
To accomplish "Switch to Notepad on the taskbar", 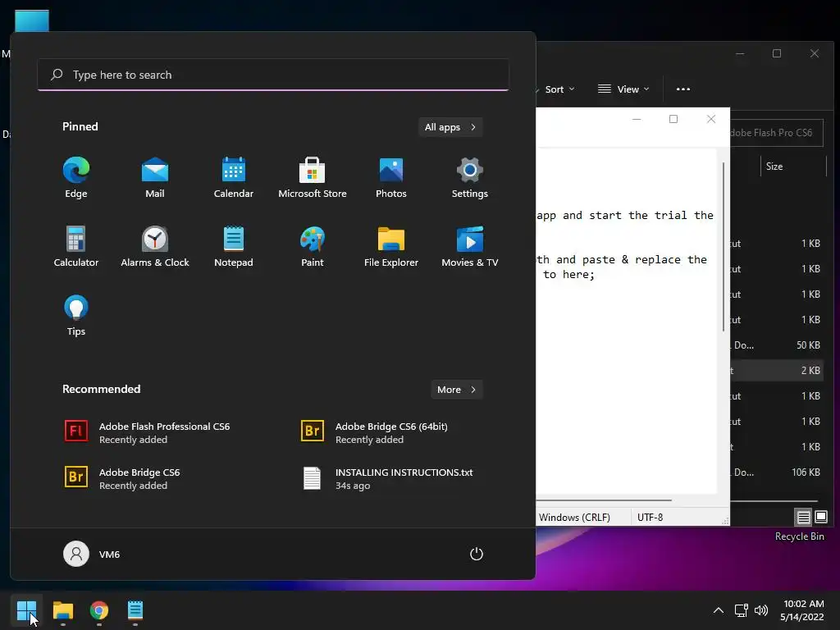I will click(135, 610).
